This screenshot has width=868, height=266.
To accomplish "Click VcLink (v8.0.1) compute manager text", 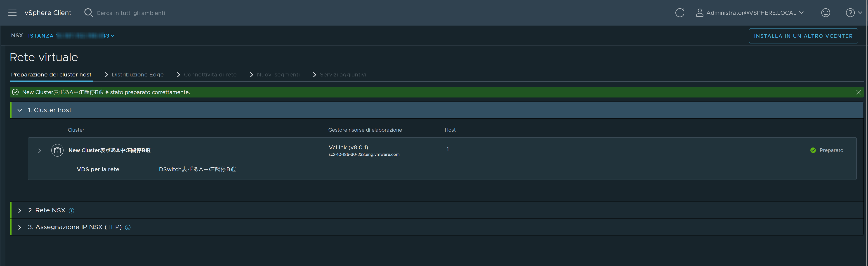I will point(348,147).
